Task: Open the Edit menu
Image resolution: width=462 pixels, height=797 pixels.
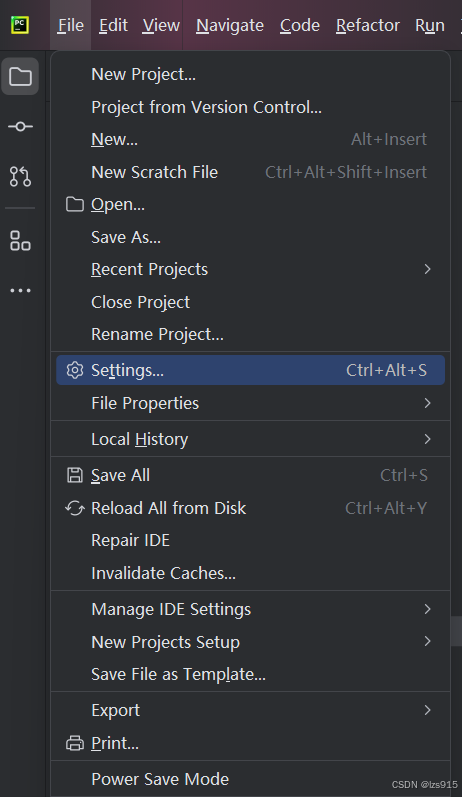Action: 113,25
